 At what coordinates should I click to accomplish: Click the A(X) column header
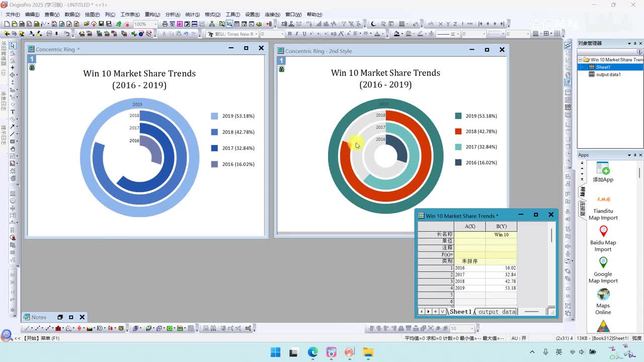tap(470, 226)
